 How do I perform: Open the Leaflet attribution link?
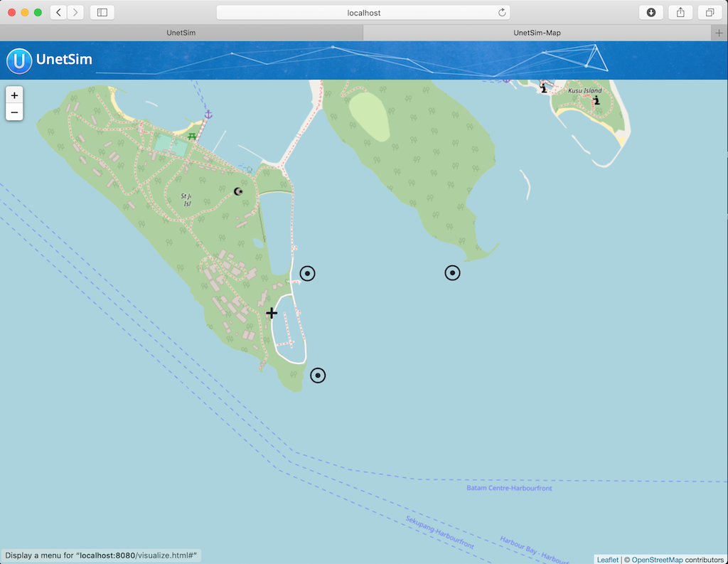[607, 560]
